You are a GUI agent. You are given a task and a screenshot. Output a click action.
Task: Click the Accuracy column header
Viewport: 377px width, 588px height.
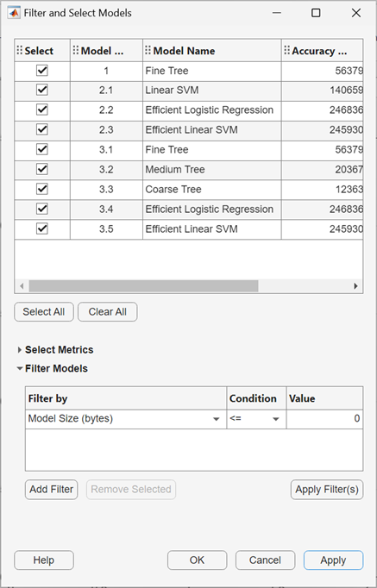pyautogui.click(x=322, y=51)
